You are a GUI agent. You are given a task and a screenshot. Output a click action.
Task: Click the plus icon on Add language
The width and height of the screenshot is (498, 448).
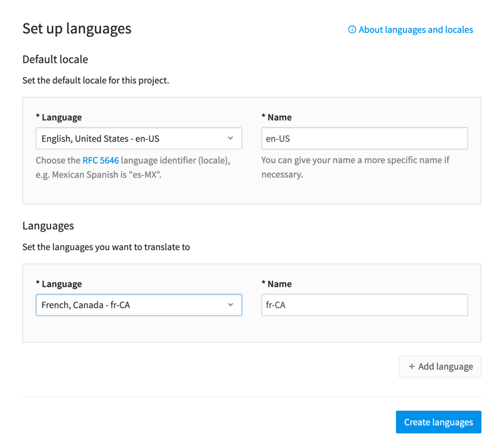pos(411,366)
